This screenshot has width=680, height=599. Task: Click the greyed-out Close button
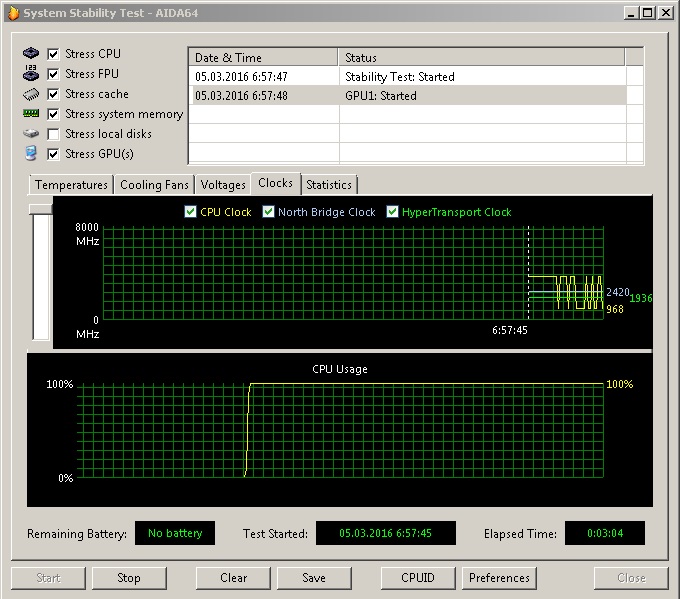pos(631,578)
